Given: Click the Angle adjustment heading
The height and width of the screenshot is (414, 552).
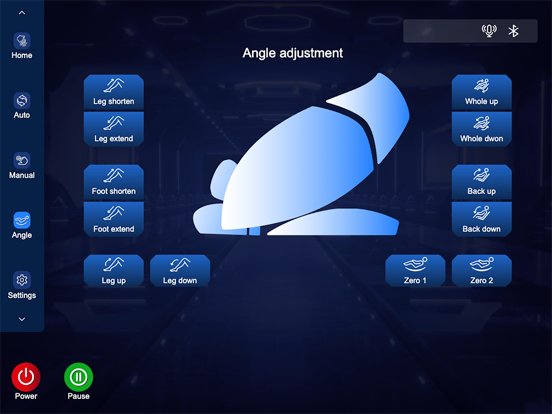Looking at the screenshot, I should tap(293, 53).
